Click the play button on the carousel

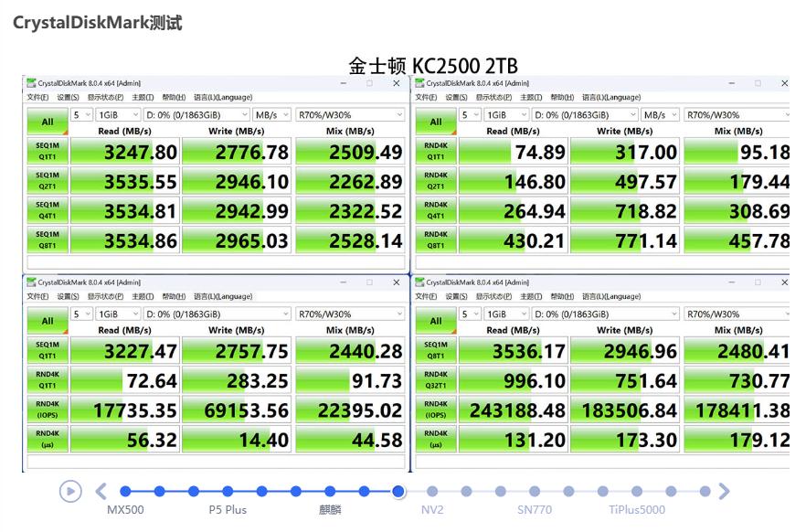point(71,492)
